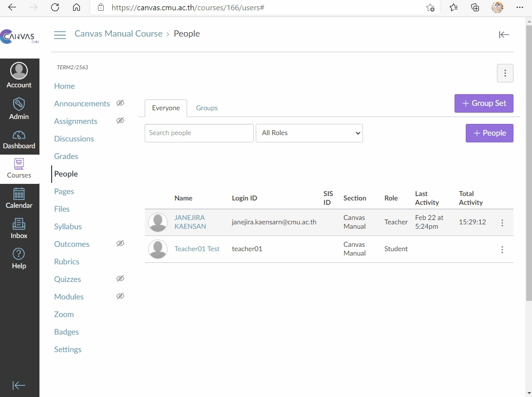Collapse the global navigation arrow at bottom

[19, 385]
